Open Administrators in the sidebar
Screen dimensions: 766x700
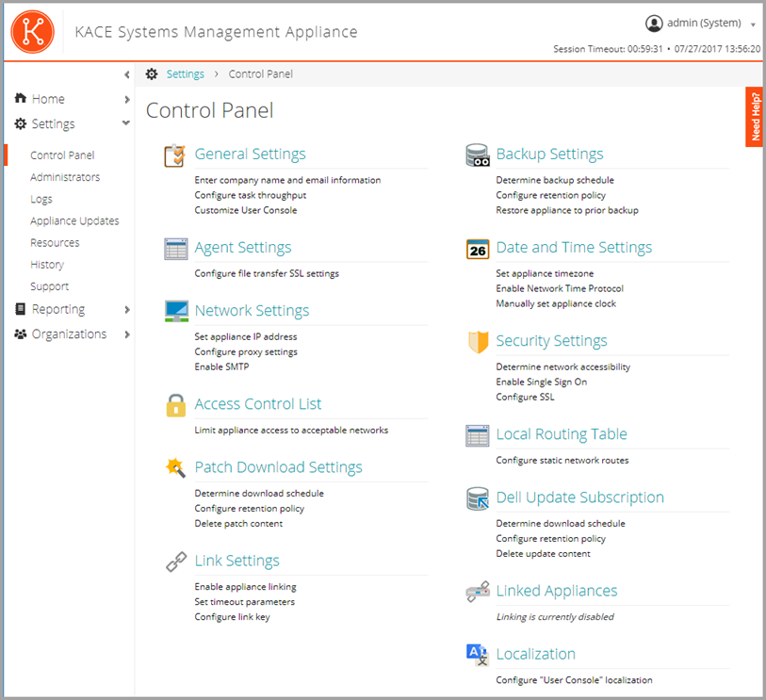tap(65, 177)
